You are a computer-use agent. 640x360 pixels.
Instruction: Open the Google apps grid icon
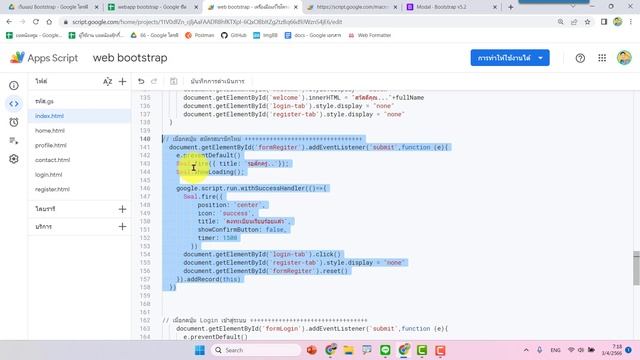(x=602, y=58)
